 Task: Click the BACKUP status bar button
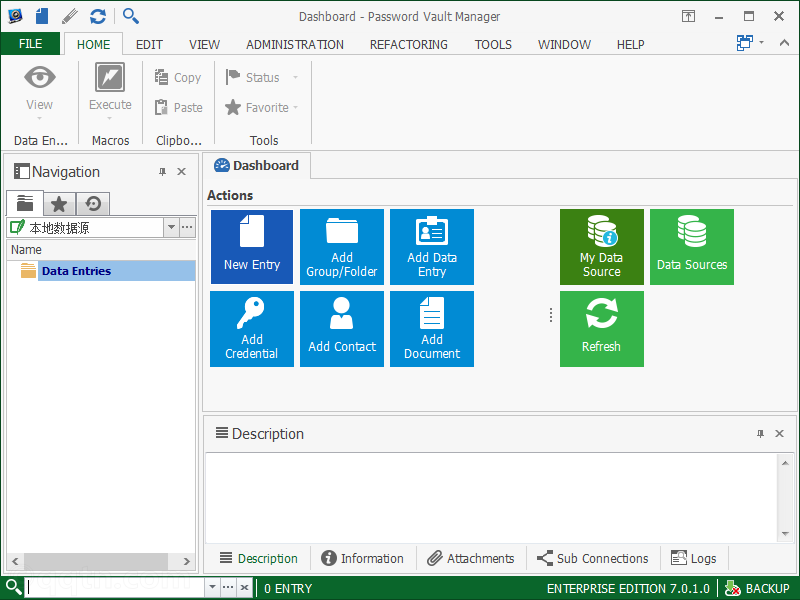[758, 588]
